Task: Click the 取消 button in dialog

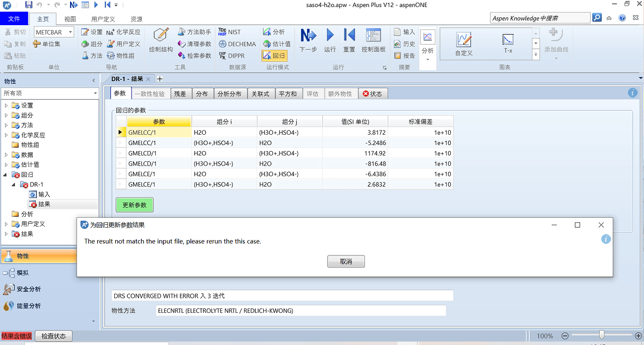Action: tap(346, 262)
